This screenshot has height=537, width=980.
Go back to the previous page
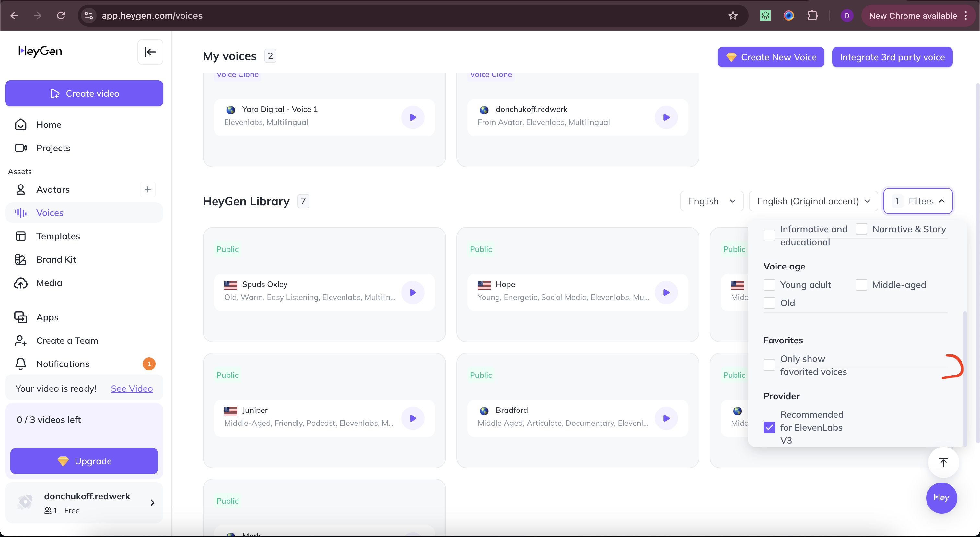[15, 16]
